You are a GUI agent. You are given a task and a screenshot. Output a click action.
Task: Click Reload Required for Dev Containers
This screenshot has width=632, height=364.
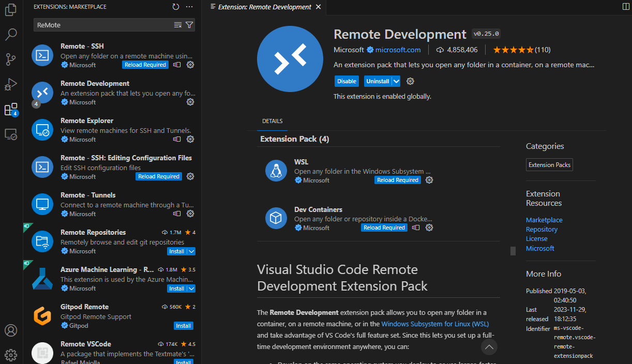tap(384, 228)
